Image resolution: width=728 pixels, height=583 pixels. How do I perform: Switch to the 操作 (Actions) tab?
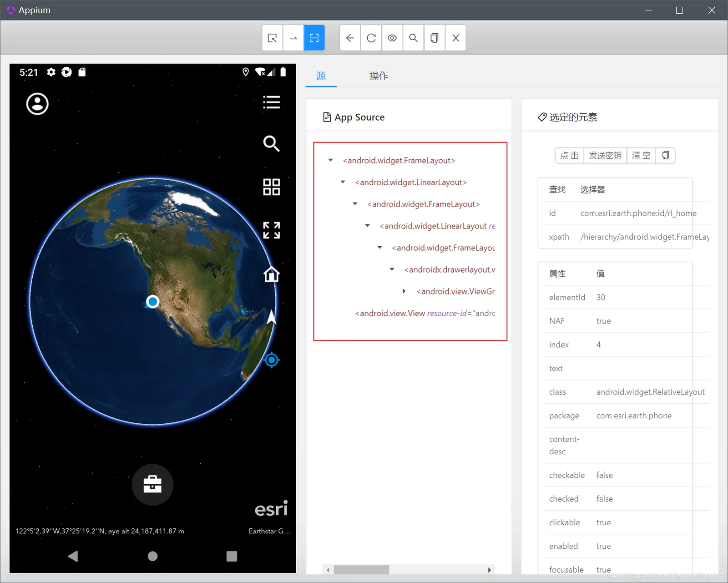click(x=379, y=76)
